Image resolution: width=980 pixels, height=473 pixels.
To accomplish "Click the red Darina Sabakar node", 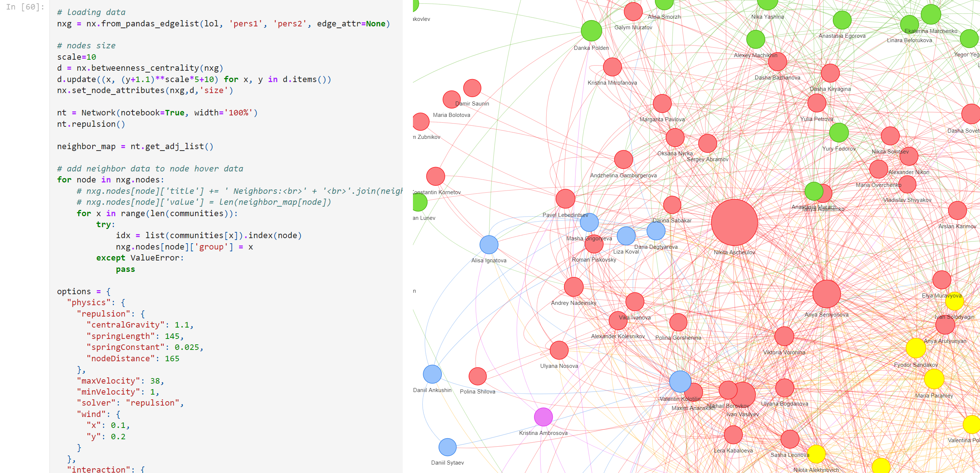I will point(672,205).
